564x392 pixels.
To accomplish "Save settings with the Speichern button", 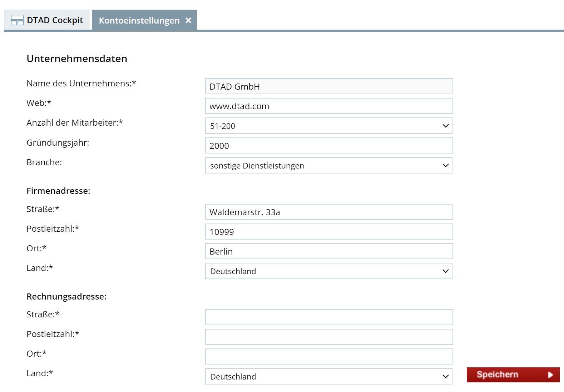I will [x=513, y=375].
